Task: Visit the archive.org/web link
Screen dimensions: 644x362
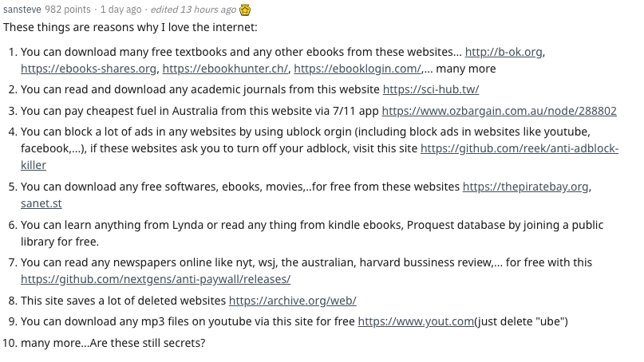Action: point(292,301)
